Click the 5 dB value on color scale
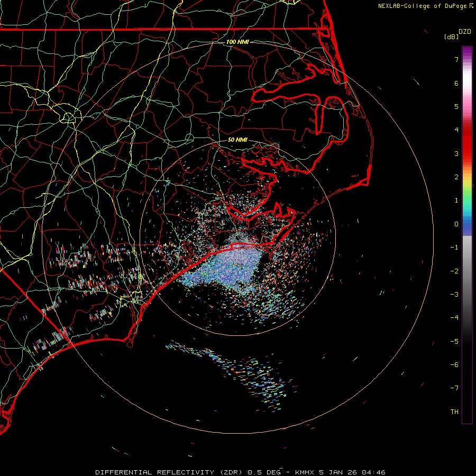Screen dimensions: 476x476 [456, 106]
